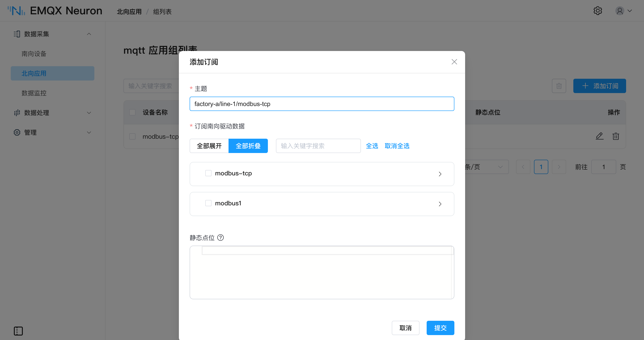Close the 添加订阅 dialog
Screen dimensions: 644x340
(x=454, y=62)
